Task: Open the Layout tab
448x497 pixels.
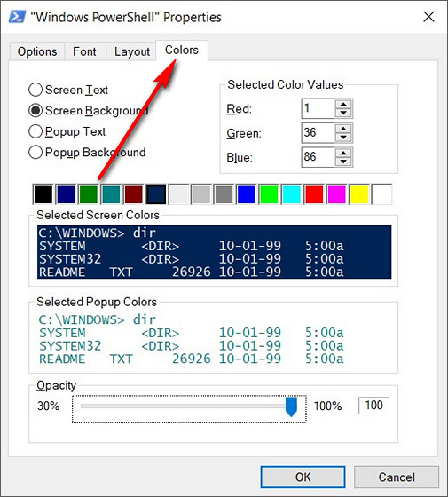Action: point(132,51)
